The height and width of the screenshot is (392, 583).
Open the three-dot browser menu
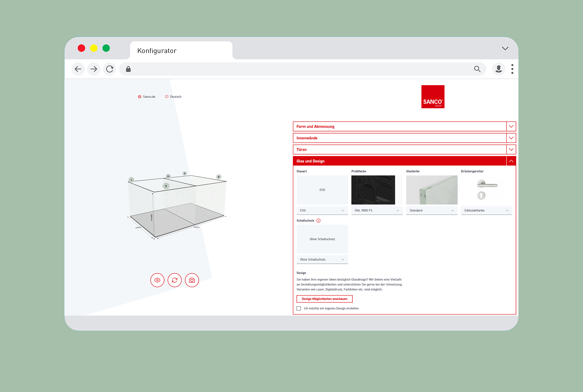512,69
